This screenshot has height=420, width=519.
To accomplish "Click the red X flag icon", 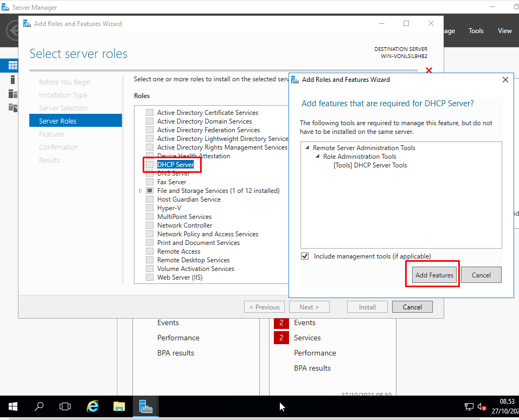I will (x=429, y=70).
